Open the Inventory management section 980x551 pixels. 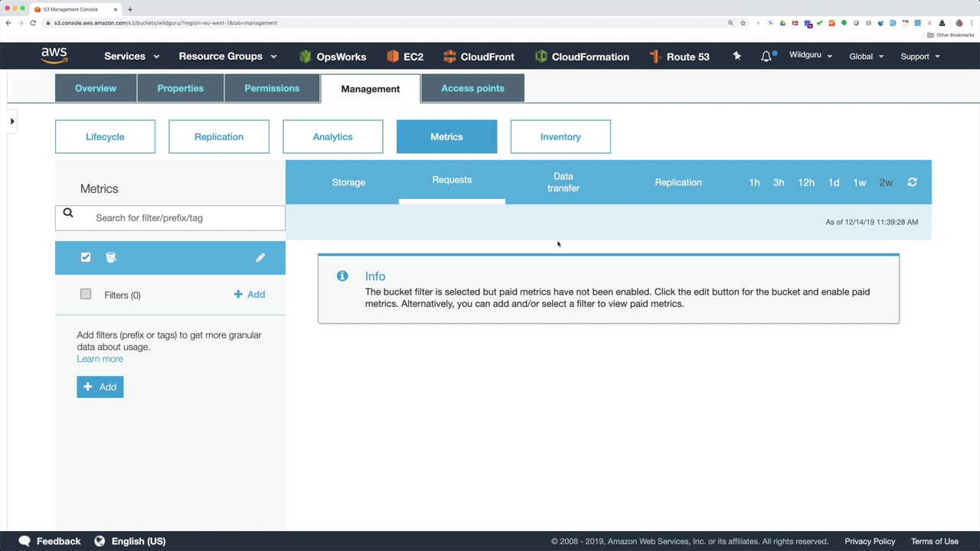(x=560, y=137)
